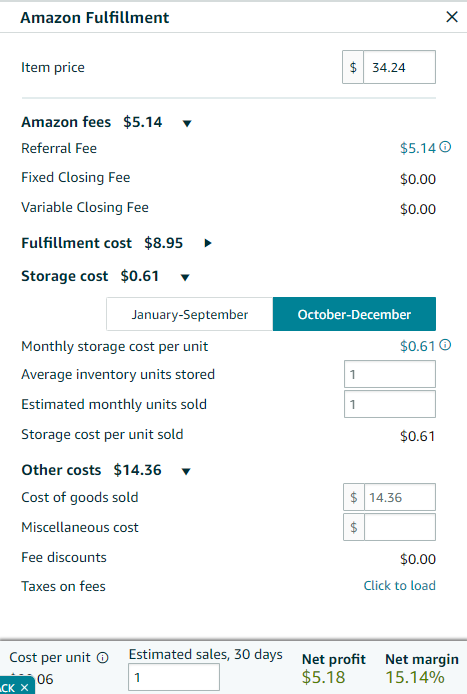Select the January-September storage period
This screenshot has width=467, height=694.
coord(189,314)
